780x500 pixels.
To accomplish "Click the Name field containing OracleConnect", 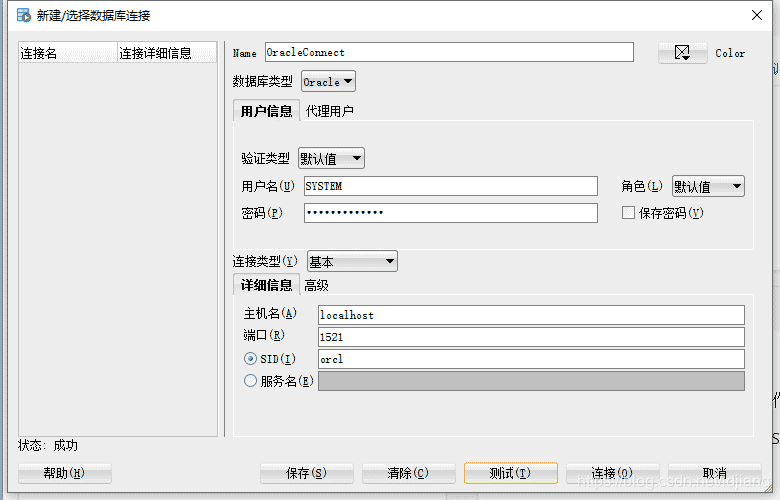I will click(449, 52).
